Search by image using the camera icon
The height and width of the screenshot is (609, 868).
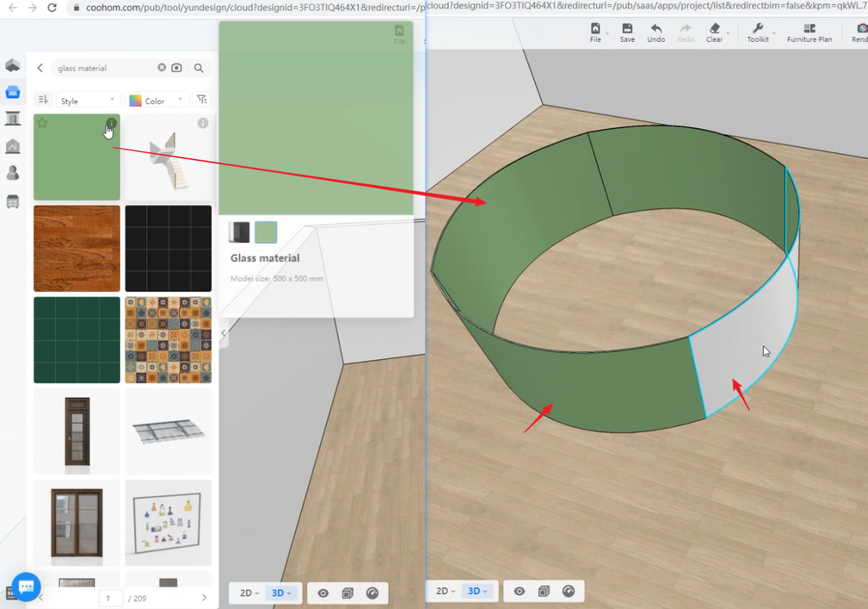pos(177,68)
